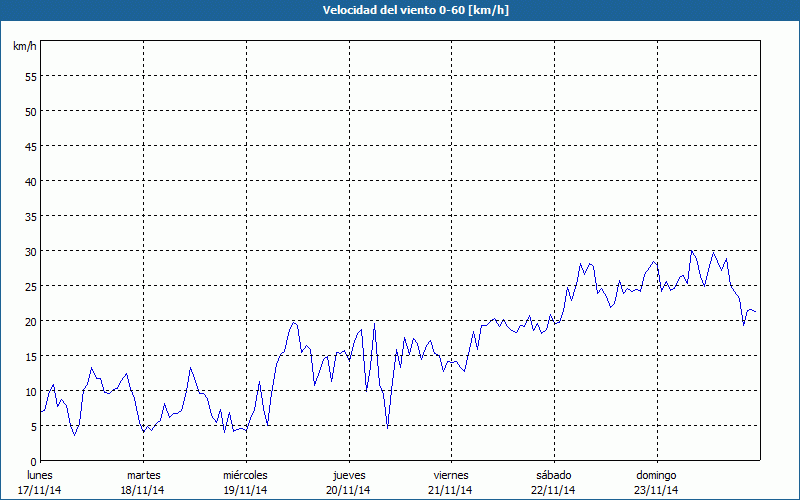This screenshot has width=800, height=500.
Task: Select the 23/11/14 date label
Action: pyautogui.click(x=656, y=490)
